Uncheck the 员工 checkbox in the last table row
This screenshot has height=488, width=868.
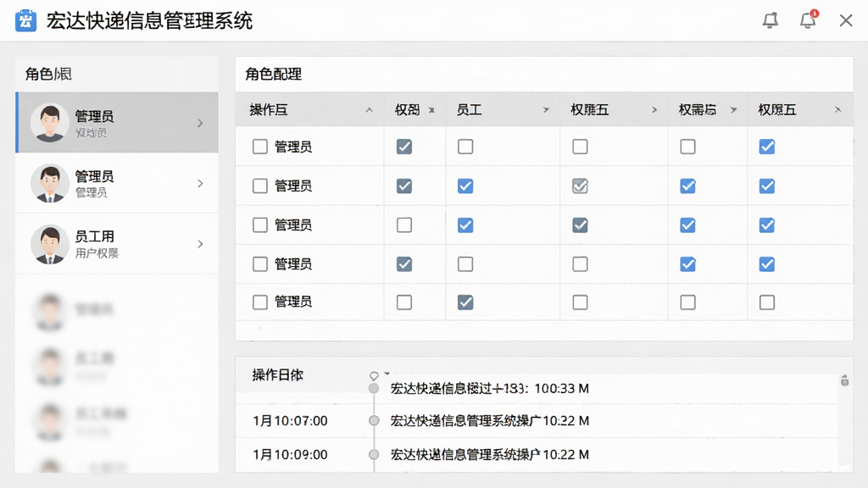click(x=465, y=302)
